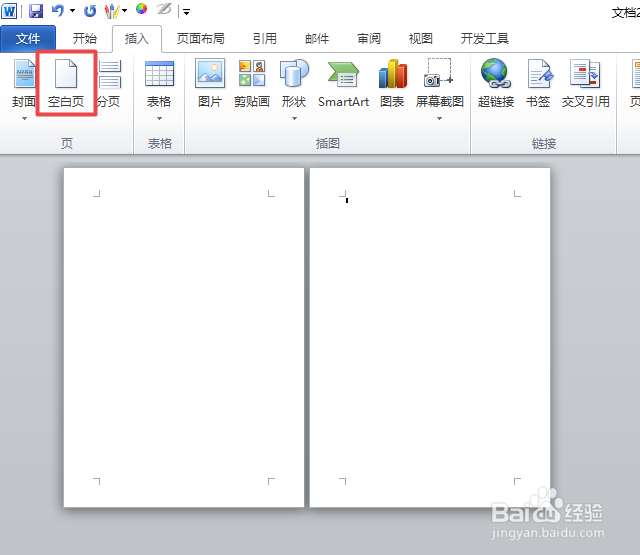The image size is (640, 555).
Task: Insert a 图表 chart
Action: coord(392,83)
